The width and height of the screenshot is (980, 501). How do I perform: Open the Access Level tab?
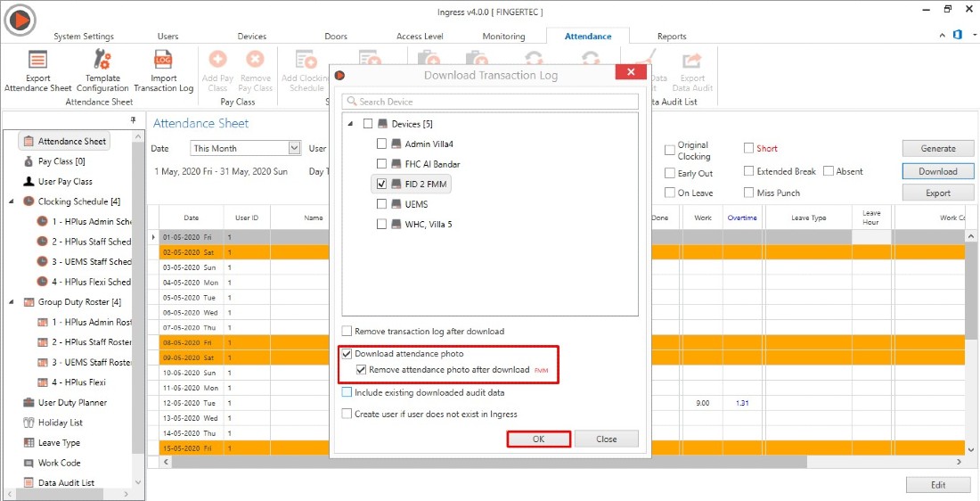coord(420,37)
